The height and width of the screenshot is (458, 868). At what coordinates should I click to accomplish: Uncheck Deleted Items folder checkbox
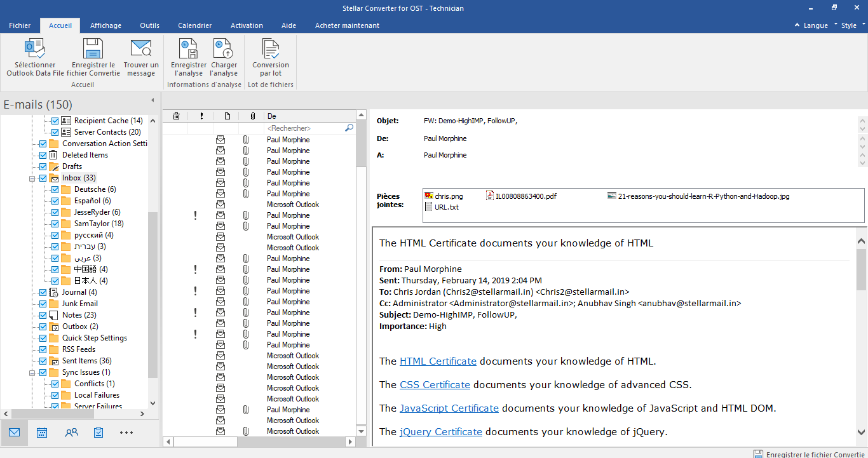pyautogui.click(x=43, y=155)
